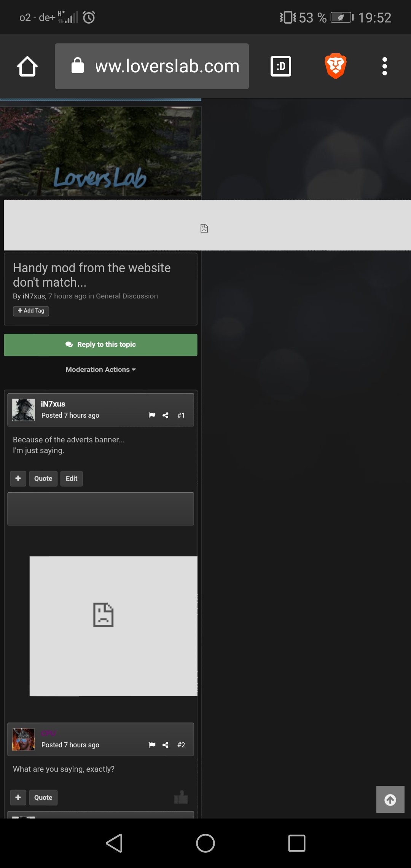Image resolution: width=411 pixels, height=868 pixels.
Task: Open the tab switcher showing :D
Action: pyautogui.click(x=281, y=66)
